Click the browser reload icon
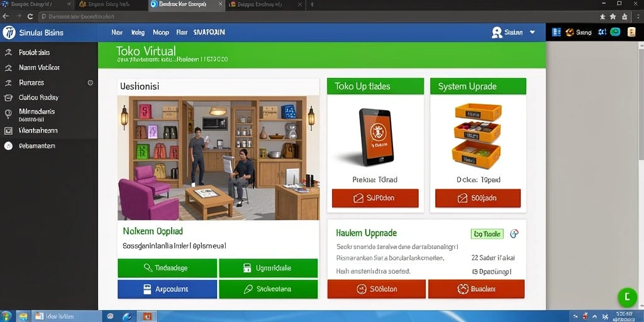The width and height of the screenshot is (644, 322). pyautogui.click(x=30, y=17)
